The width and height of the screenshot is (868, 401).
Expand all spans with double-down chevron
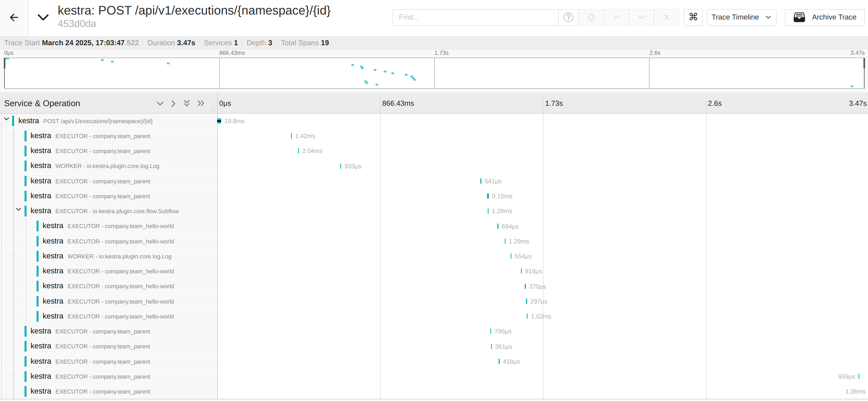click(187, 104)
